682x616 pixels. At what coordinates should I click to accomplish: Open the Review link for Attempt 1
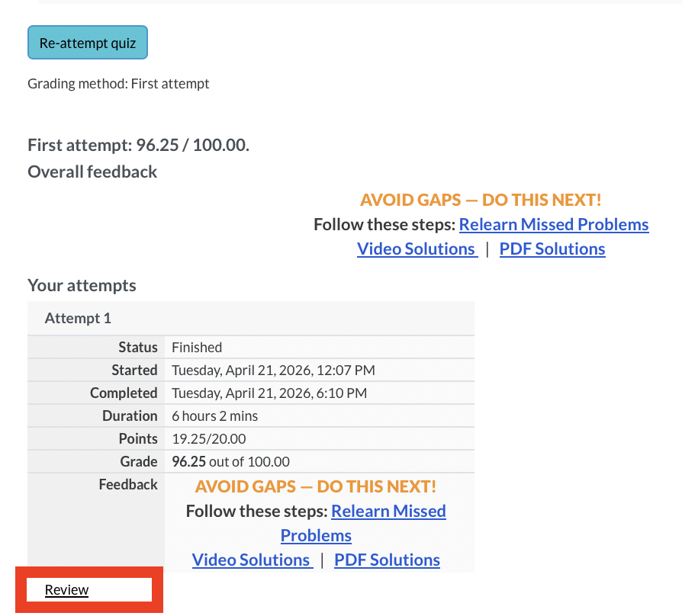(x=66, y=589)
